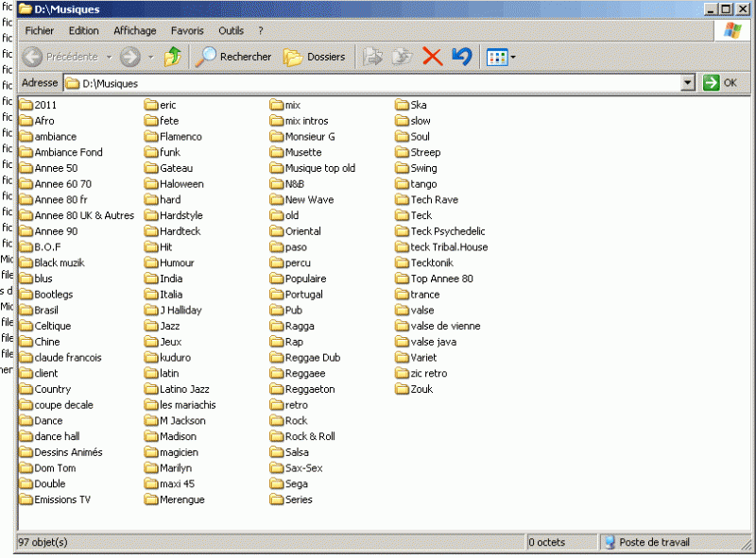Open the Fichier menu
The width and height of the screenshot is (756, 558).
[40, 31]
